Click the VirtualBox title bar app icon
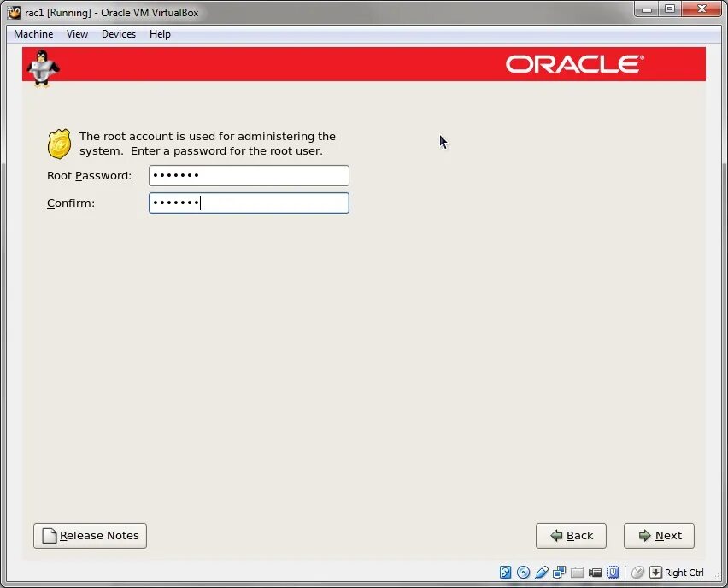The width and height of the screenshot is (728, 588). (15, 13)
